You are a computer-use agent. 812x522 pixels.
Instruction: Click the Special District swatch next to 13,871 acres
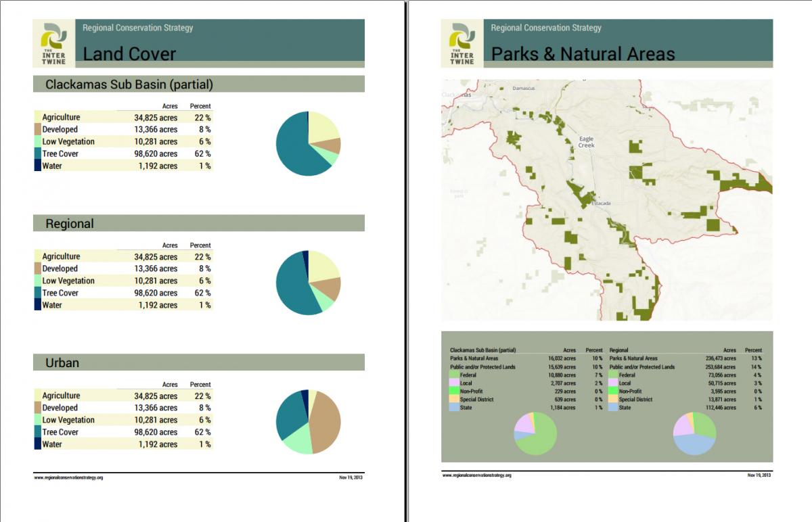(614, 399)
